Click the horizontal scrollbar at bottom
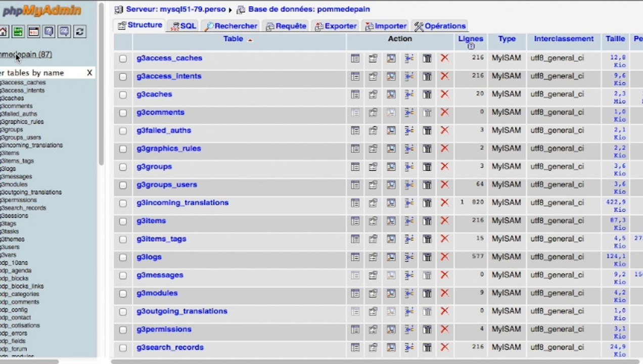The height and width of the screenshot is (364, 643). click(374, 361)
